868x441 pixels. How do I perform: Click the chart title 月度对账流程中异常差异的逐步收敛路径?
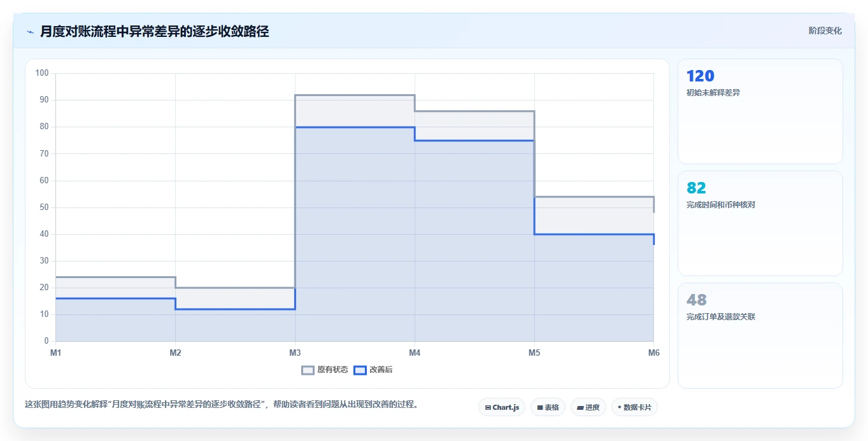(x=154, y=31)
